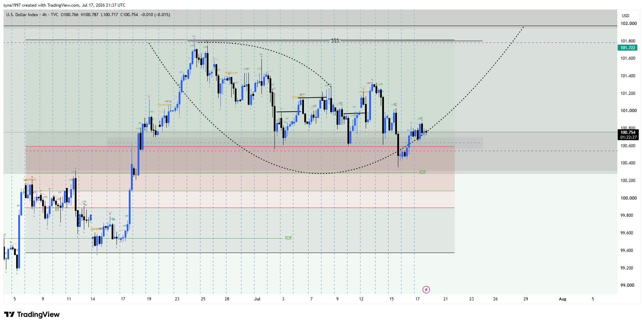Select the U.S. Dollar Index symbol title

coord(22,15)
